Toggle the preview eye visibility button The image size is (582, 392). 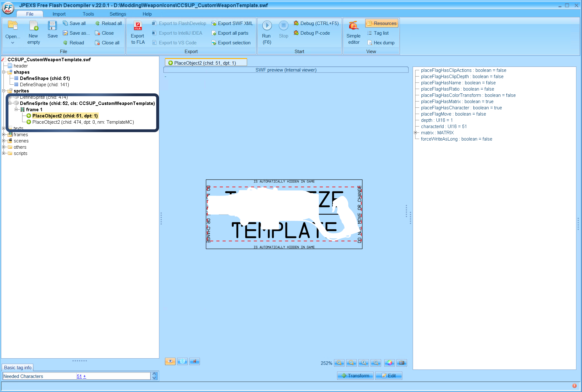[x=170, y=361]
